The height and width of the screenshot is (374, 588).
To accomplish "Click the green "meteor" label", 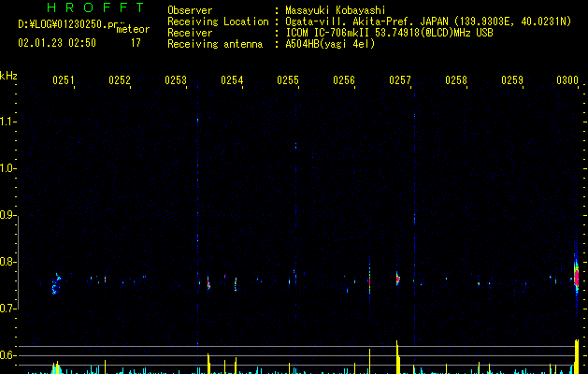I will pos(133,29).
